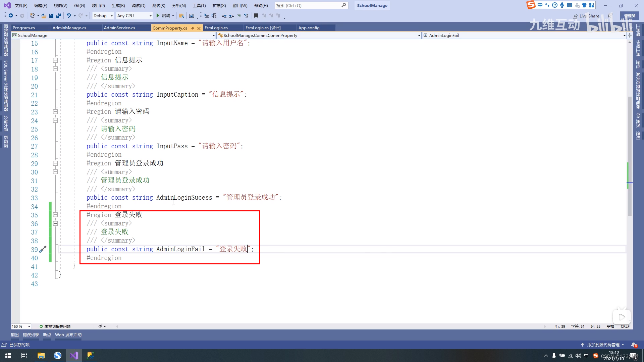Viewport: 644px width, 362px height.
Task: Expand the start button dropdown arrow beside 启动
Action: 173,16
